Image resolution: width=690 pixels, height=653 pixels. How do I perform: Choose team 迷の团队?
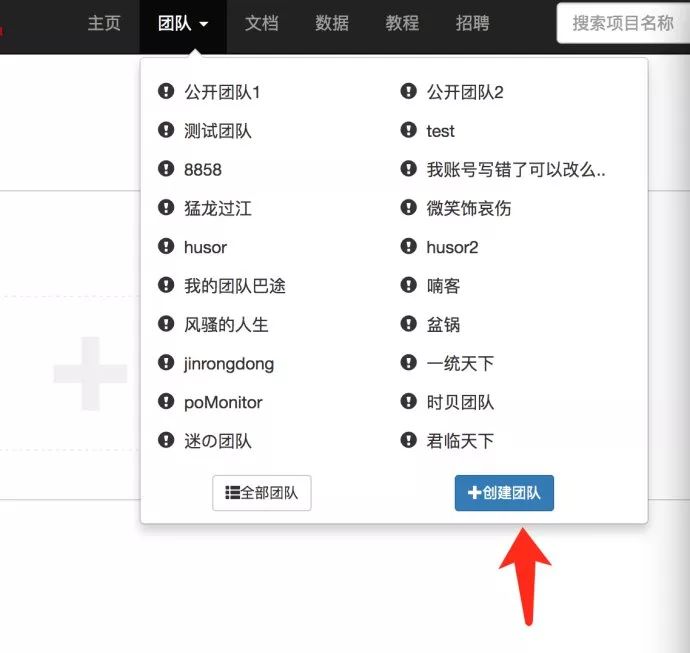tap(218, 441)
